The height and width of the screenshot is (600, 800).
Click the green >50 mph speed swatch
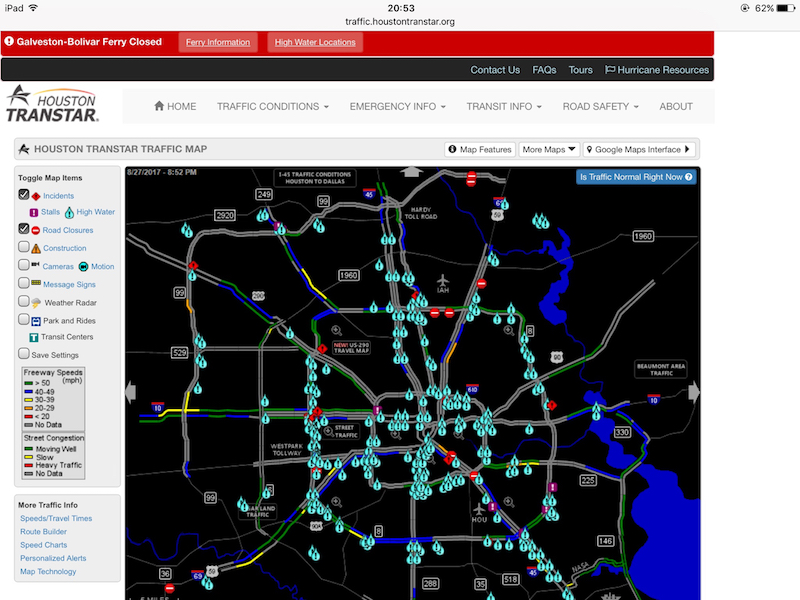[29, 383]
